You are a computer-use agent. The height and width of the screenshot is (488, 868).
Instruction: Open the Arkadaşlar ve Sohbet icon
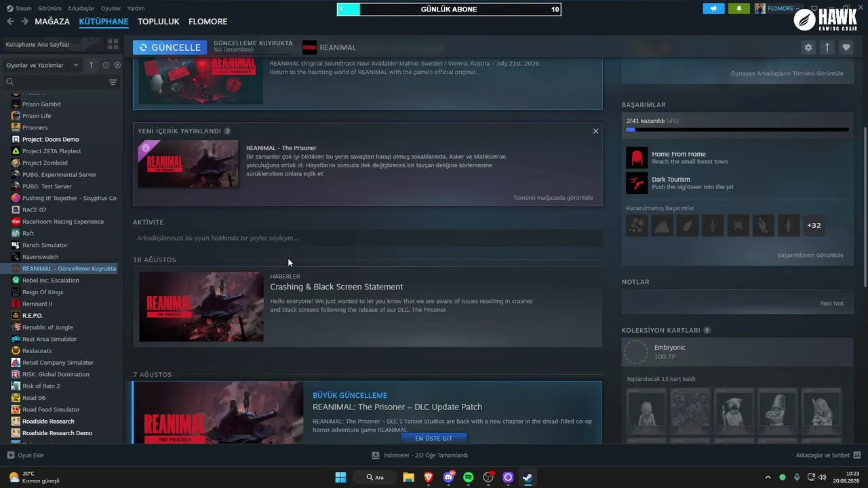[856, 455]
